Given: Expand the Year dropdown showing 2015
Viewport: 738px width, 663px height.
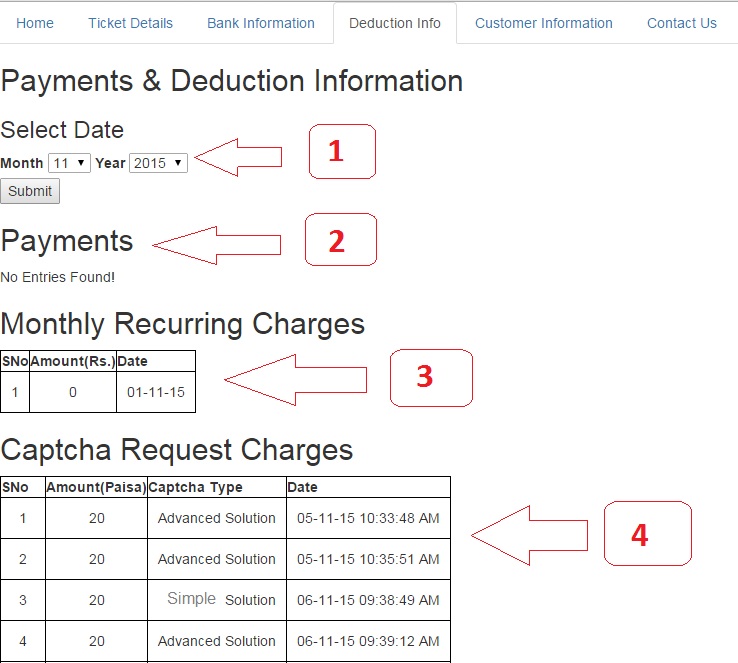Looking at the screenshot, I should [158, 163].
